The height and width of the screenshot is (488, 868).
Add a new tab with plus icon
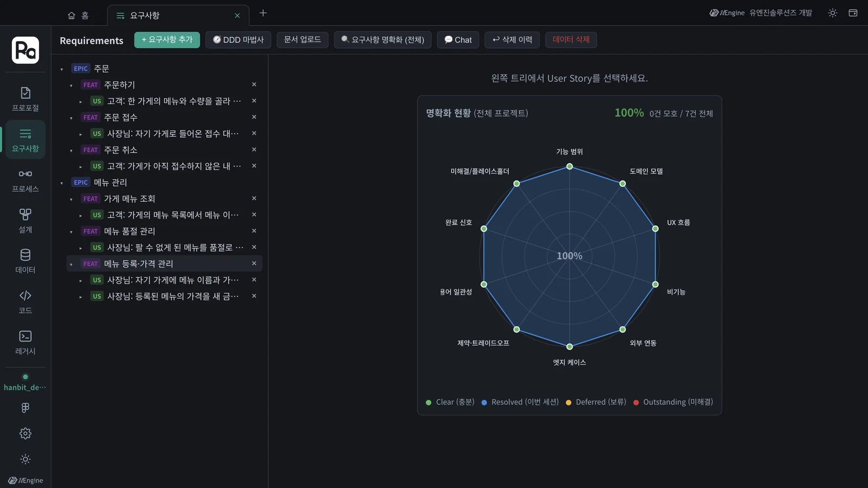pyautogui.click(x=263, y=13)
